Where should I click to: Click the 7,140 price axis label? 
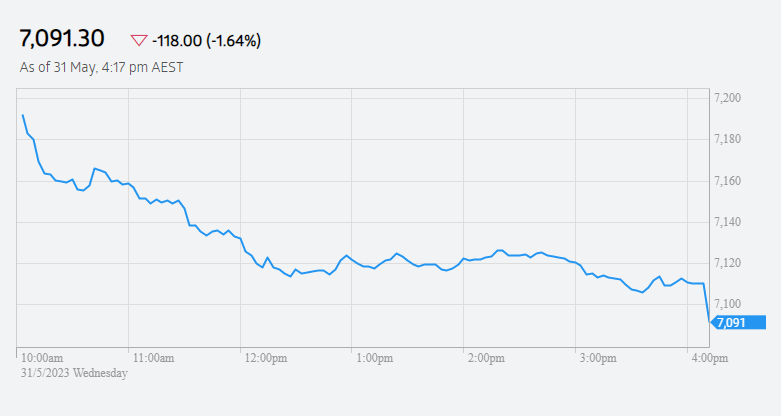[728, 222]
